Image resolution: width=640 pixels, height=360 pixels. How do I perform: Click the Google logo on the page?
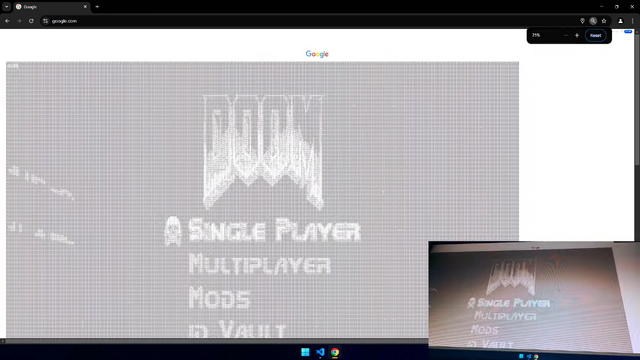317,54
